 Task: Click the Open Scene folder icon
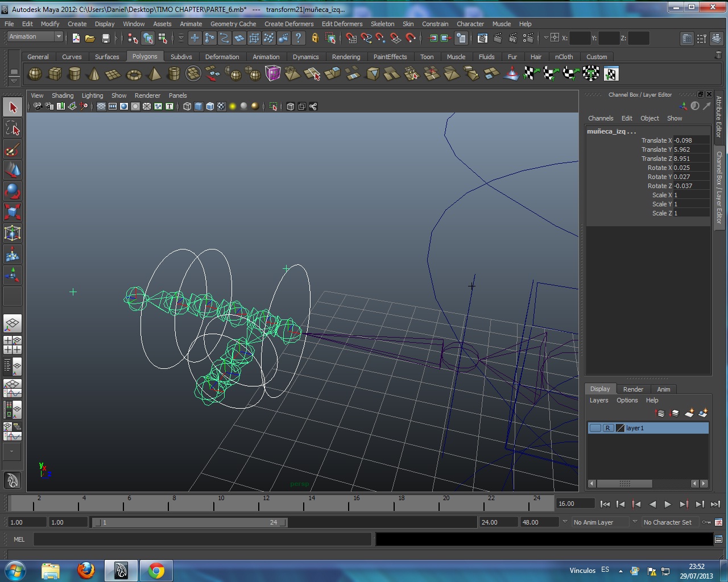tap(90, 38)
